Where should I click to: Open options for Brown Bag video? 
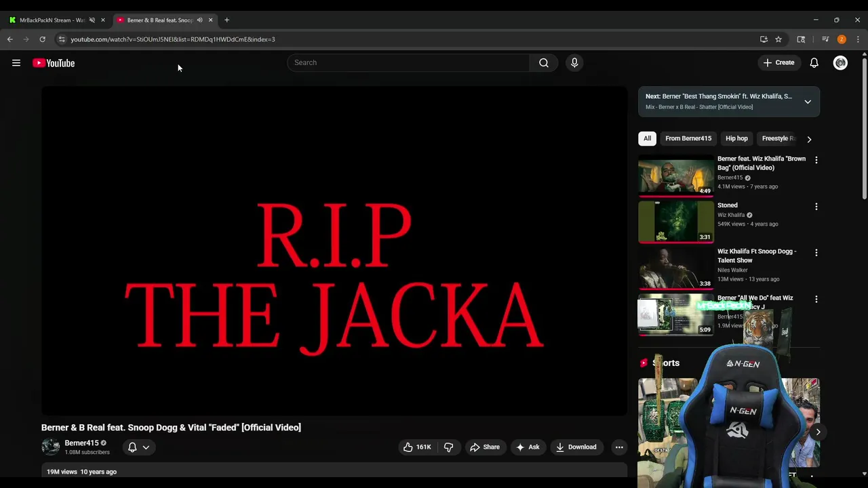pyautogui.click(x=816, y=160)
